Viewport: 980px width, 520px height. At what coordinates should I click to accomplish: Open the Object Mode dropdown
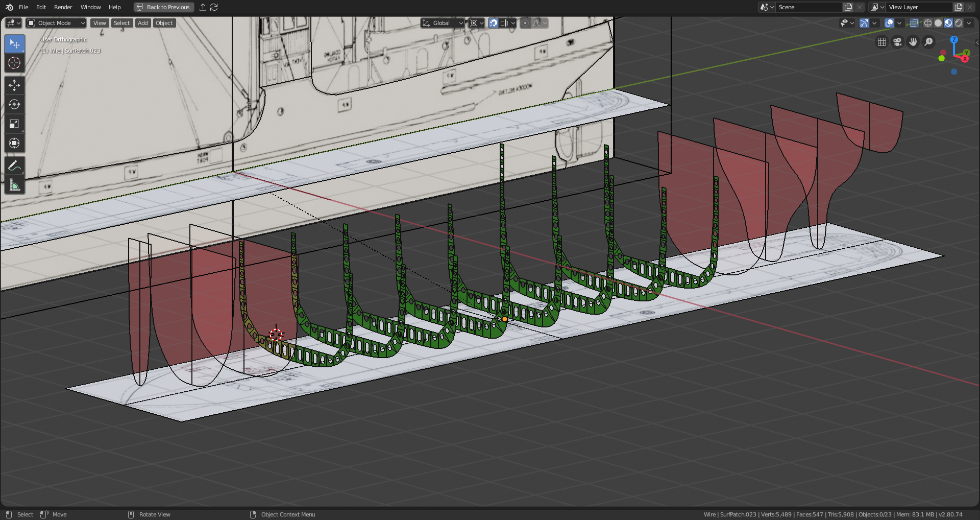click(x=56, y=23)
